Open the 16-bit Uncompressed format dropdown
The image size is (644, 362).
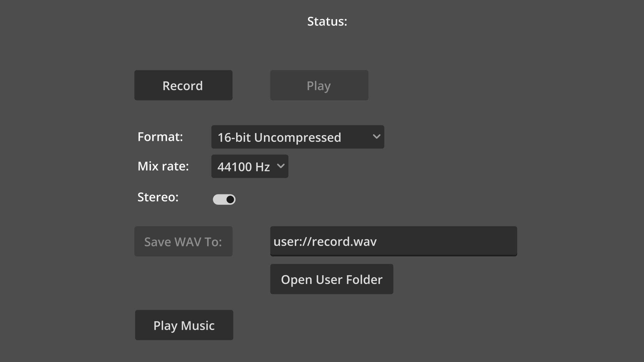pos(298,137)
